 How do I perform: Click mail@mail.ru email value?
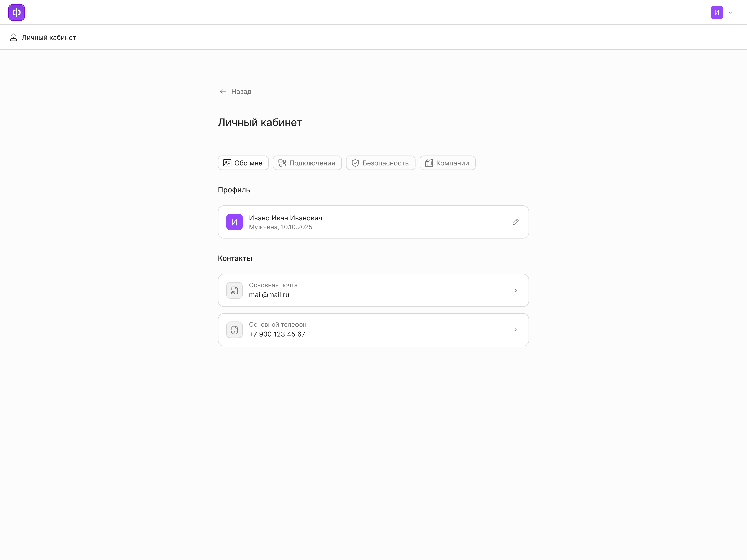[269, 295]
